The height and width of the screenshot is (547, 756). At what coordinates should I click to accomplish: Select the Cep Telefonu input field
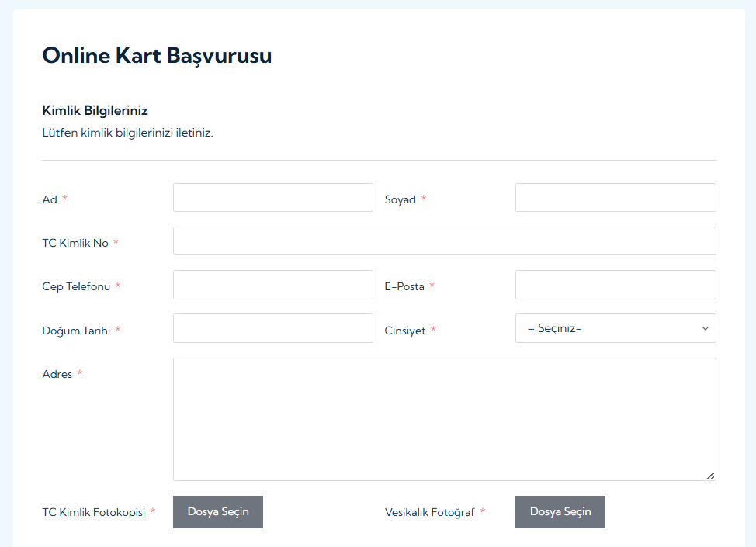(272, 285)
